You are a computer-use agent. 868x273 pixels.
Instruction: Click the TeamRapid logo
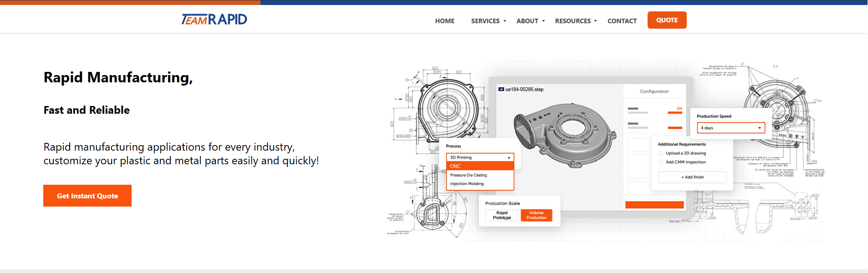pyautogui.click(x=214, y=20)
